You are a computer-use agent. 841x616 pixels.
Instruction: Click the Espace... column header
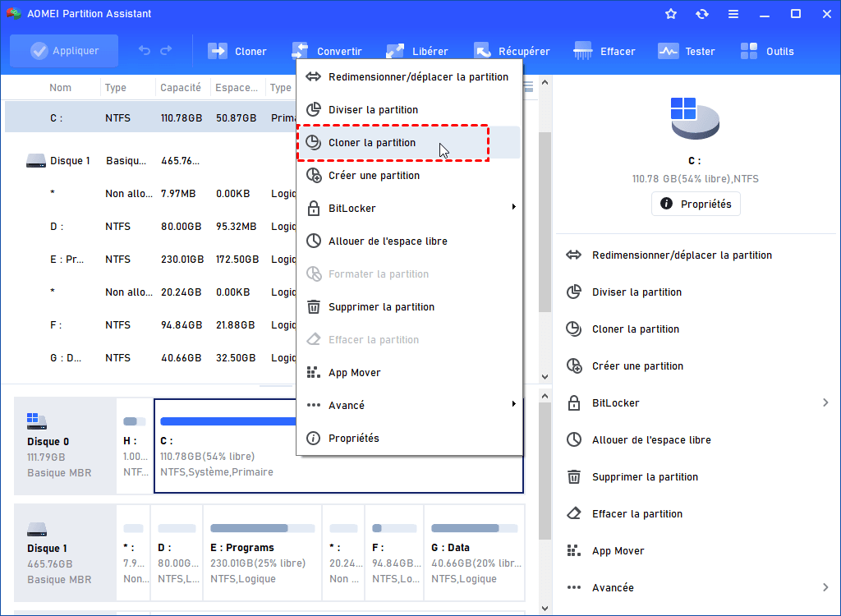[x=237, y=87]
